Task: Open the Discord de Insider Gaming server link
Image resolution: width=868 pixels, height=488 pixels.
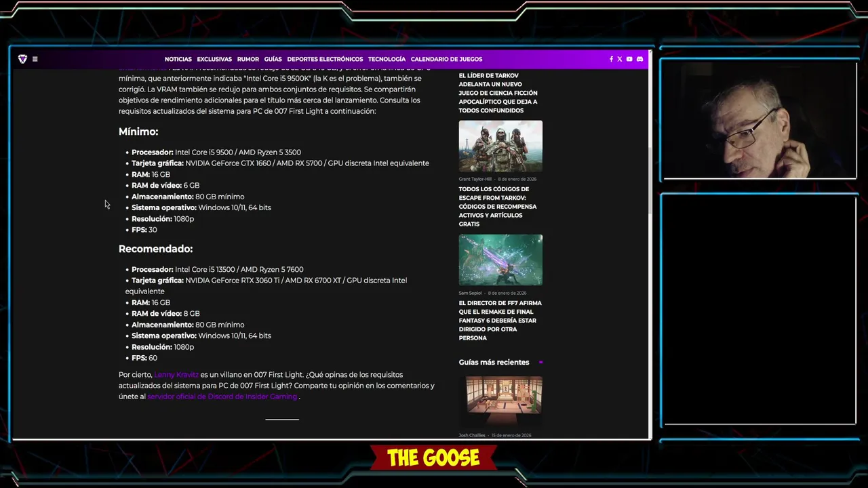Action: point(222,396)
